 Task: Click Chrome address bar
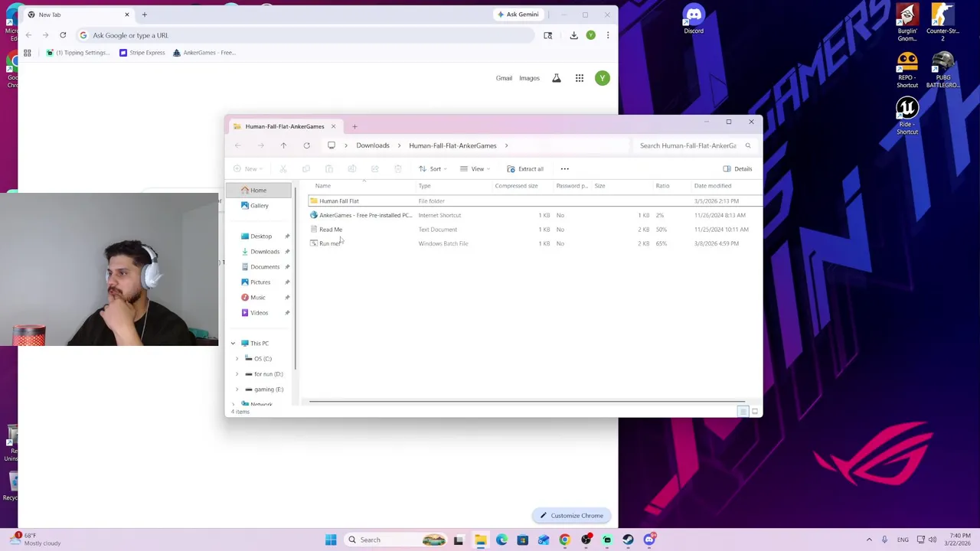coord(306,35)
